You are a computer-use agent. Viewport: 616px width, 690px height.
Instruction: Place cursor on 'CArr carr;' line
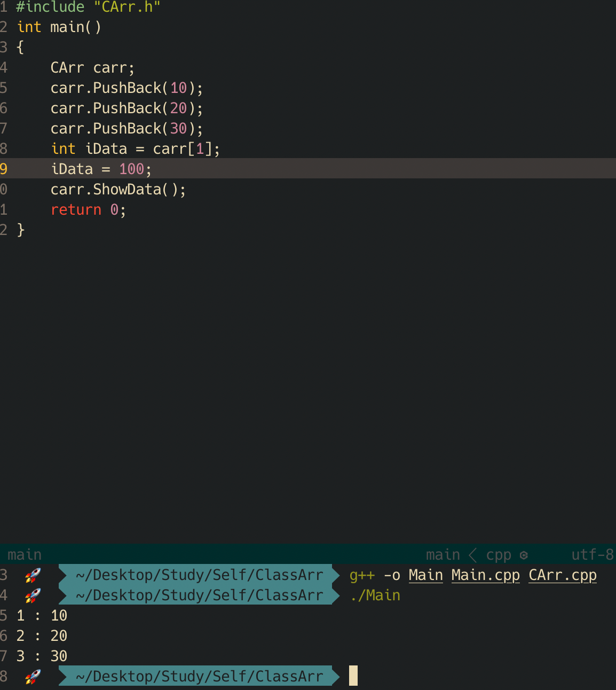(92, 68)
